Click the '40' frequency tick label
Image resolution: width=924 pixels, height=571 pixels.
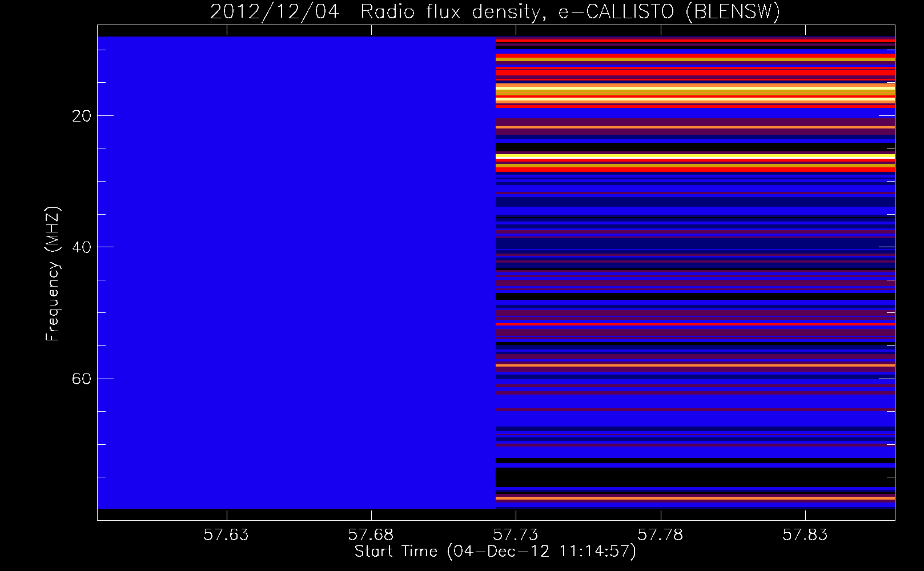(82, 247)
